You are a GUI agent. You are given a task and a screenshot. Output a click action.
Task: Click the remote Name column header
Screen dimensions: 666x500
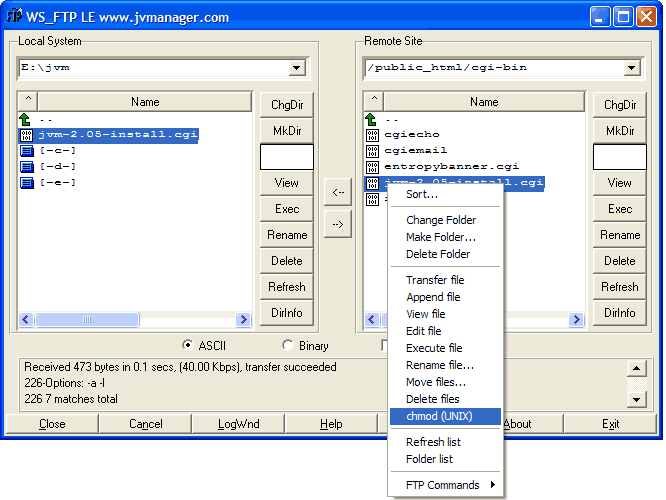pos(484,102)
